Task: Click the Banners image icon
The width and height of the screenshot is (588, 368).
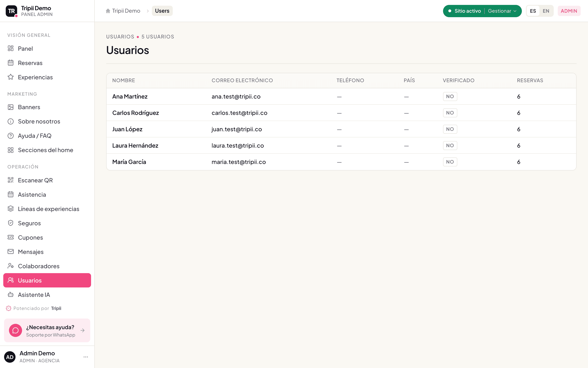Action: coord(10,107)
